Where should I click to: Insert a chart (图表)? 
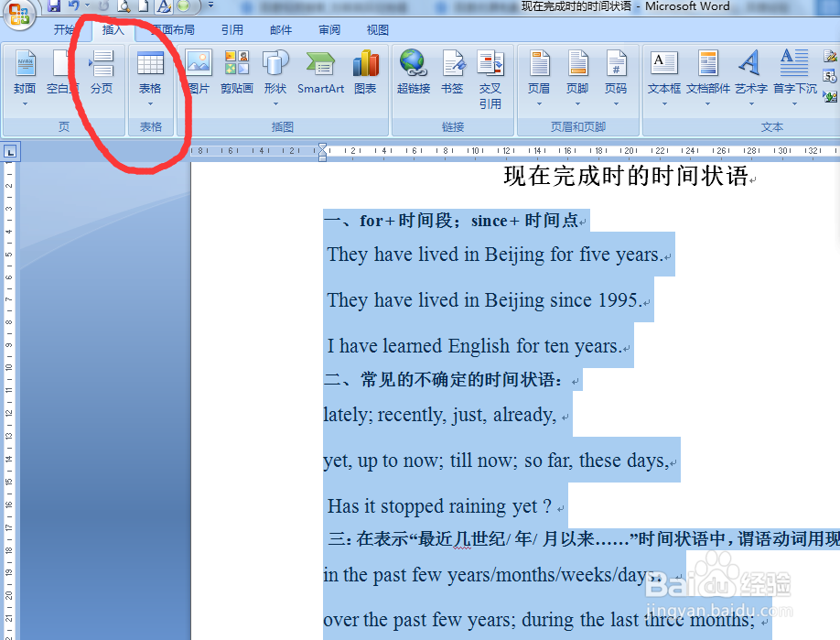(366, 73)
